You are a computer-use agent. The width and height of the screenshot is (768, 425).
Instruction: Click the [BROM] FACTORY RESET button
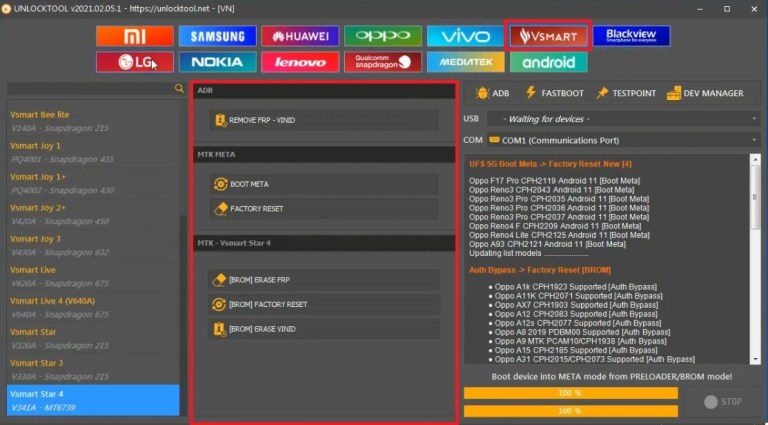(x=324, y=304)
